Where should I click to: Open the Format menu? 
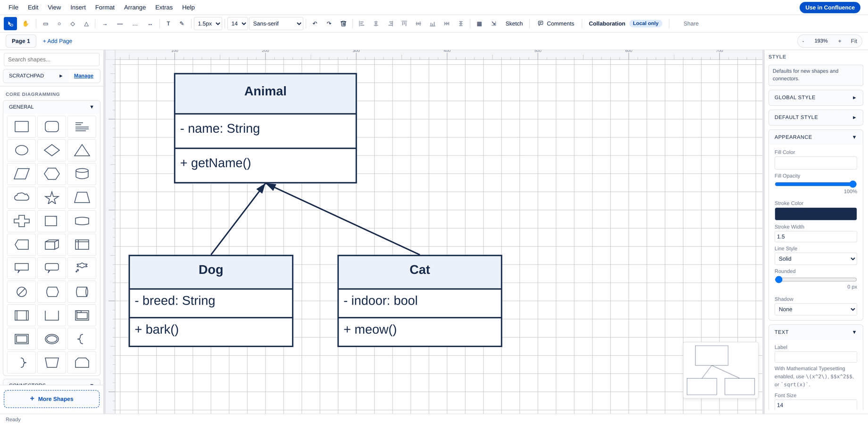tap(105, 7)
